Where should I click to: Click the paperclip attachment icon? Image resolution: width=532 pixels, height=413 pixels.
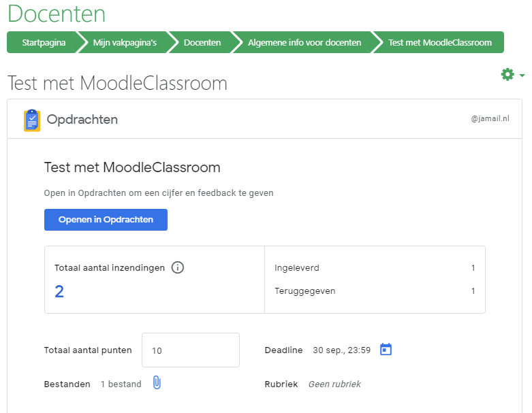[157, 382]
